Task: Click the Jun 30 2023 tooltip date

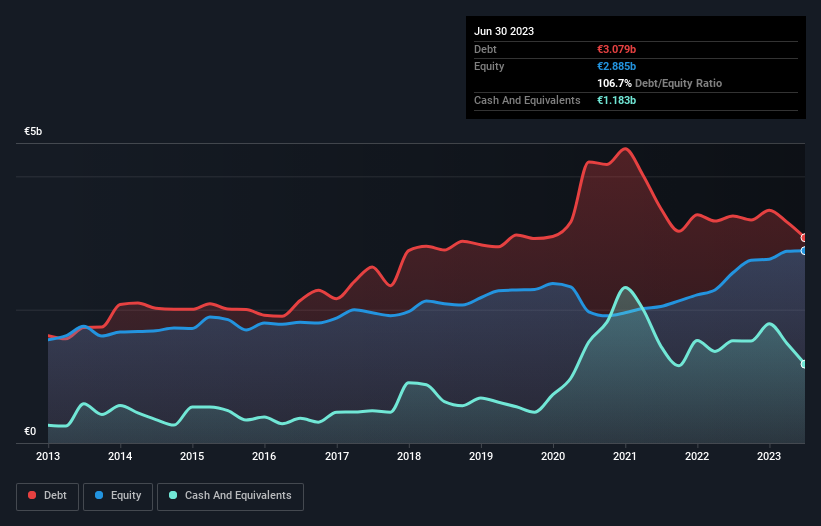Action: point(504,31)
